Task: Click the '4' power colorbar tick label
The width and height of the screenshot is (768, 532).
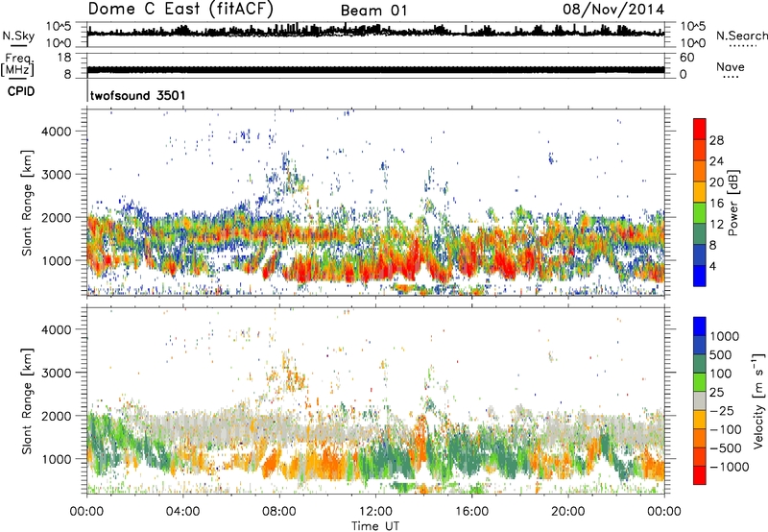Action: point(712,266)
